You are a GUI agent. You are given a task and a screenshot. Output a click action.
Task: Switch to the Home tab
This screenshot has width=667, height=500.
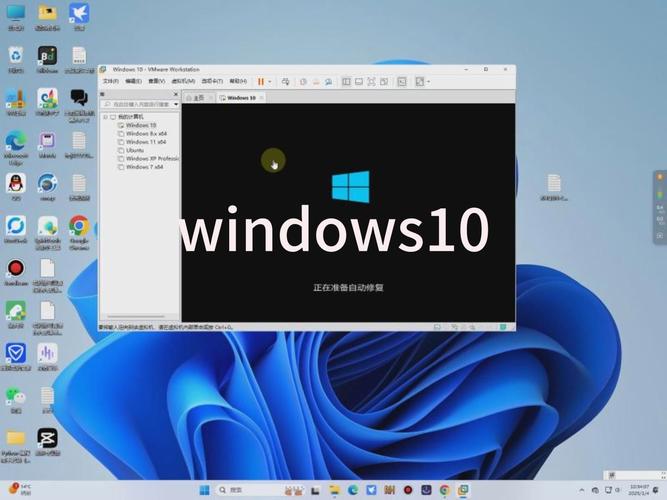198,98
